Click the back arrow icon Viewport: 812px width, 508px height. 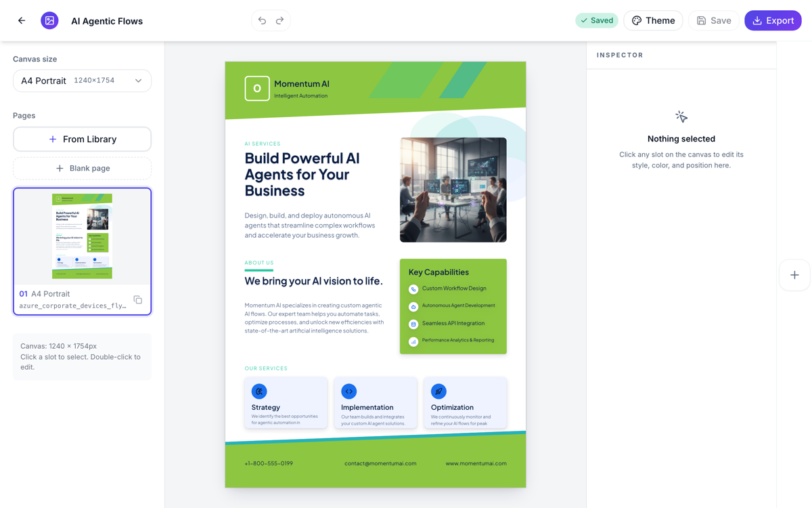click(22, 20)
